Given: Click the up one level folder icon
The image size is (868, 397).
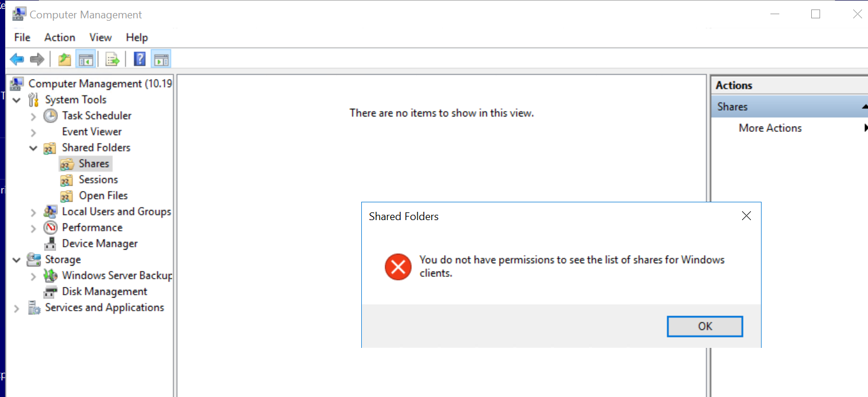Looking at the screenshot, I should 64,59.
